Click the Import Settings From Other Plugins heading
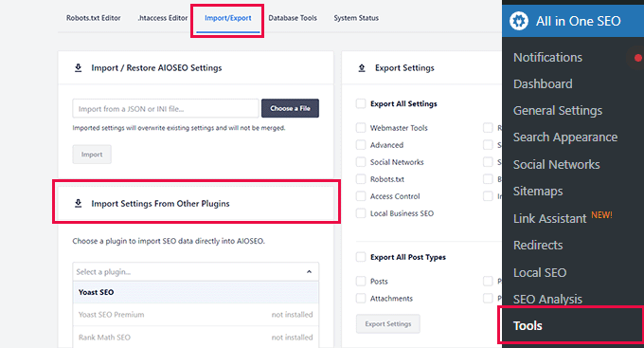The image size is (644, 348). [160, 204]
